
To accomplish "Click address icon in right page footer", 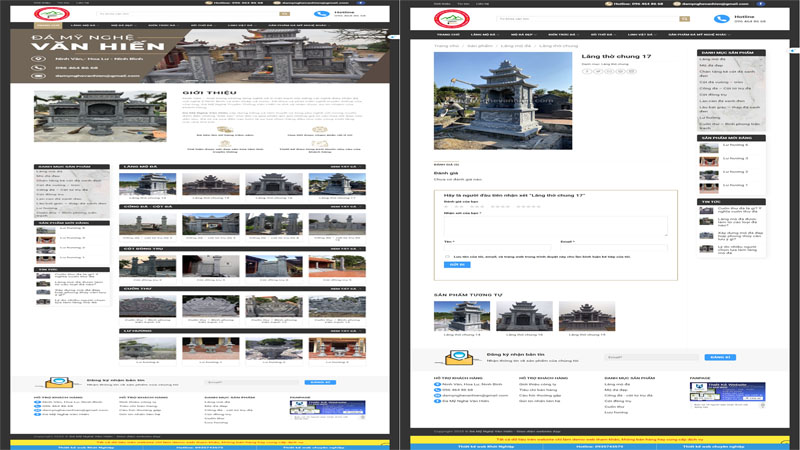I will 437,384.
